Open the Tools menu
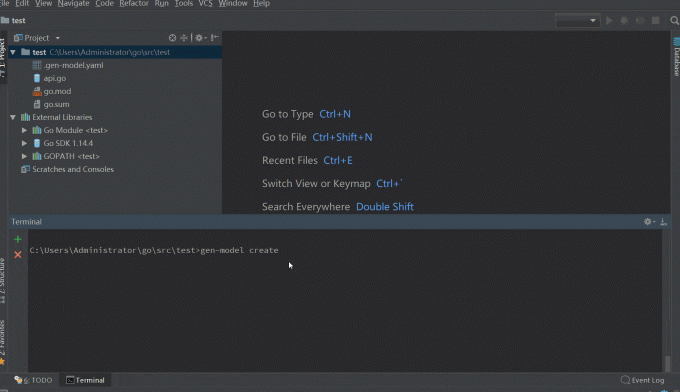 tap(183, 3)
